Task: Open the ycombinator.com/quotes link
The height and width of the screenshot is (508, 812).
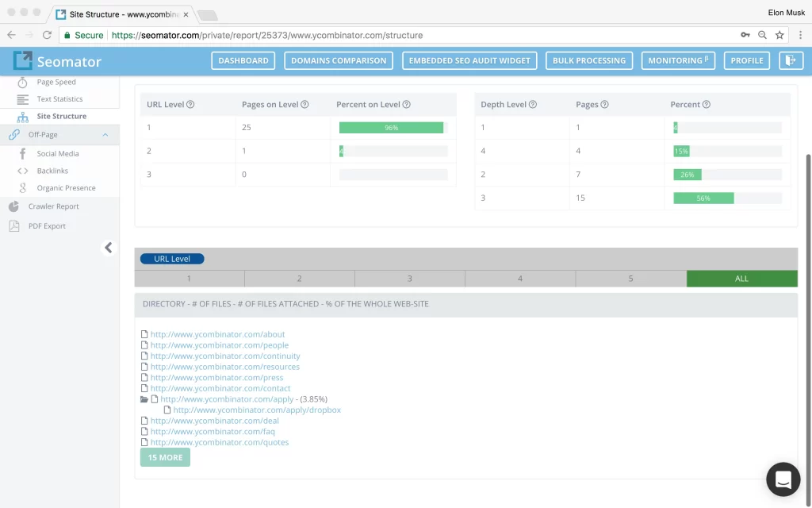Action: point(220,442)
